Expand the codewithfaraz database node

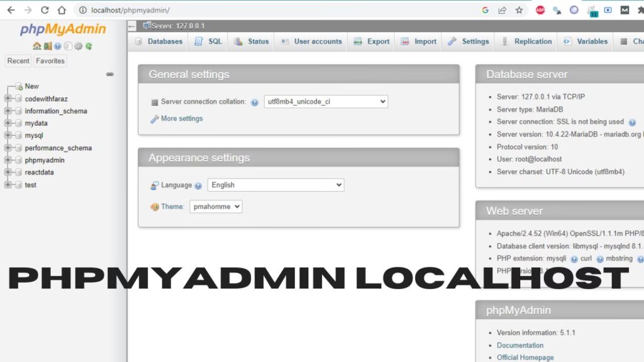pyautogui.click(x=8, y=99)
